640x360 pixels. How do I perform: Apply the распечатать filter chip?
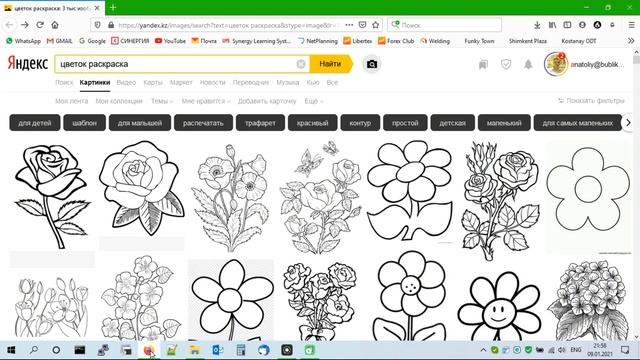pyautogui.click(x=203, y=123)
